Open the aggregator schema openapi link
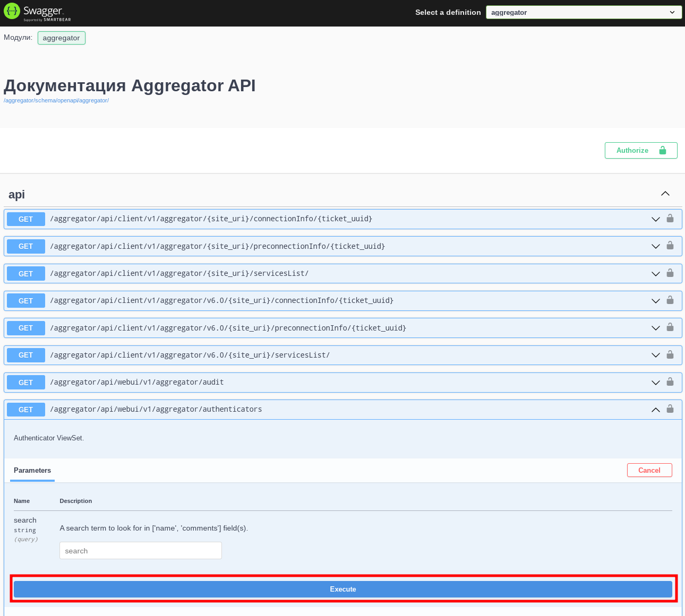This screenshot has height=616, width=685. coord(56,100)
